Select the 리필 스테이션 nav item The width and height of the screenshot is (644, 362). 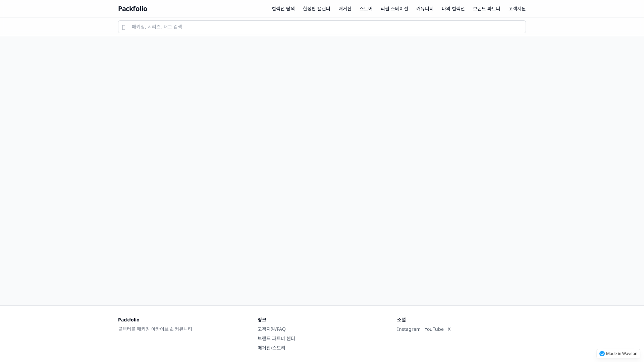tap(394, 9)
